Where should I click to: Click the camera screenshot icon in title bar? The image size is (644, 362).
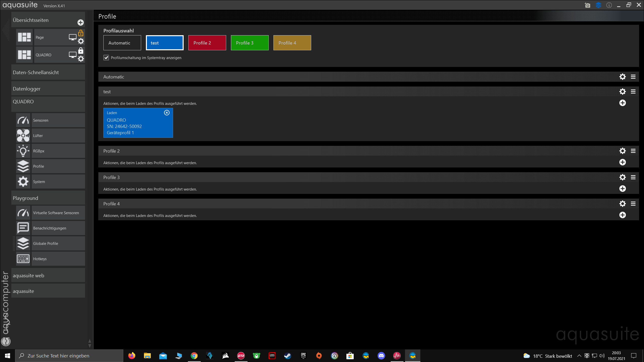point(587,5)
